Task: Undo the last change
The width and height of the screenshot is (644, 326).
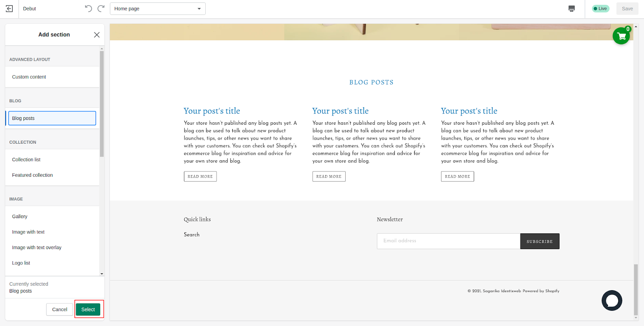Action: pos(89,8)
